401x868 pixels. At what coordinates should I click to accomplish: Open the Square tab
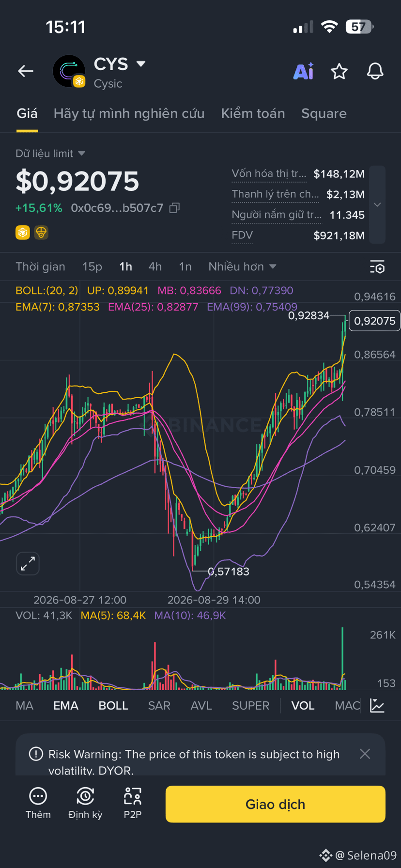click(324, 113)
